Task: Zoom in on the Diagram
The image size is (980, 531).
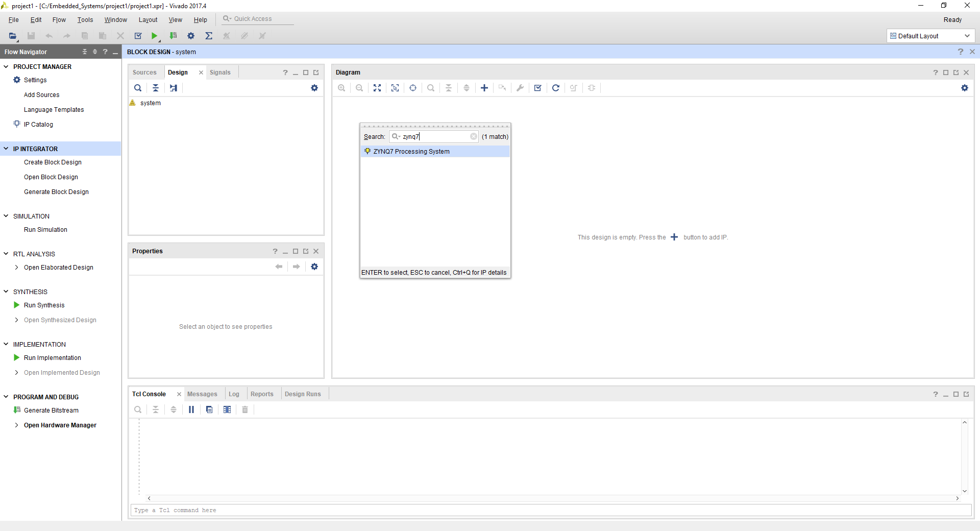Action: [x=341, y=88]
